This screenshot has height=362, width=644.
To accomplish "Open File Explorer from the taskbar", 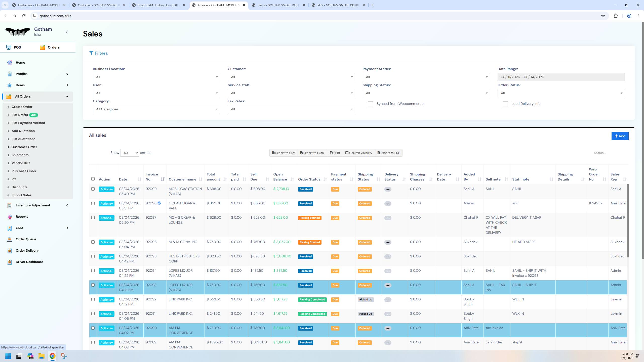I will tap(41, 356).
